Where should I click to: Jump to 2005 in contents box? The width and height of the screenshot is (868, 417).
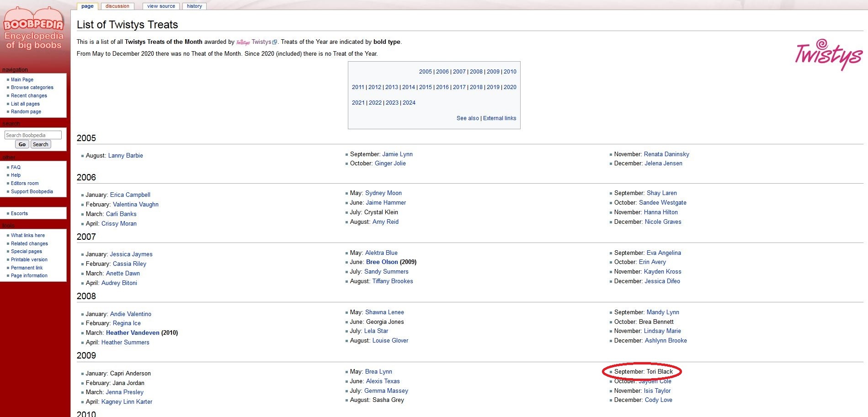[426, 72]
